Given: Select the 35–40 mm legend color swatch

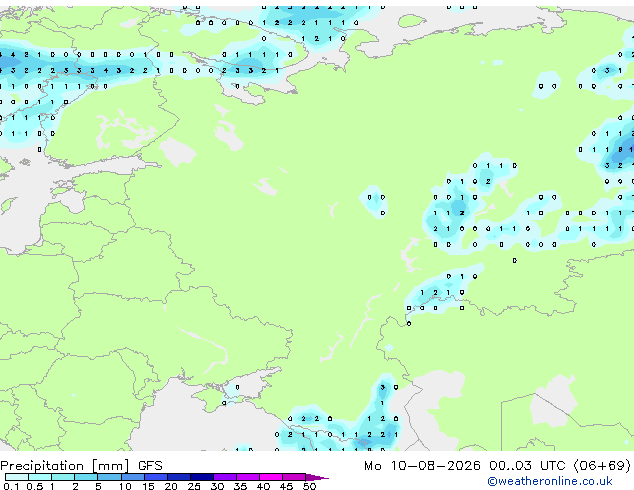Looking at the screenshot, I should tap(247, 477).
